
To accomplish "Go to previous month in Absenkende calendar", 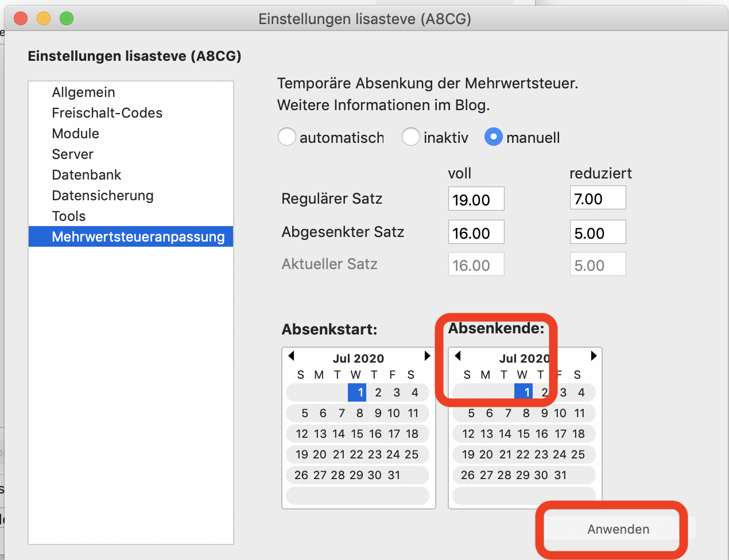I will (x=458, y=356).
